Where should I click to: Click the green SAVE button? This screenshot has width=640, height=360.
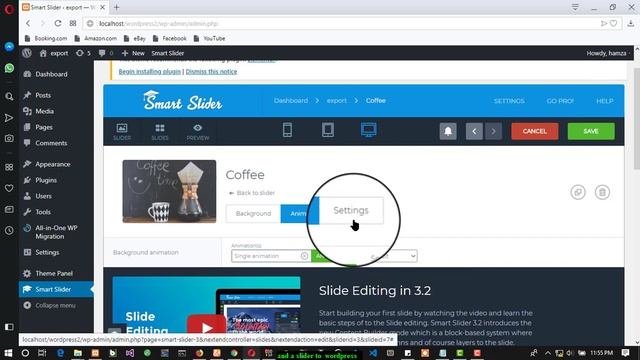click(x=591, y=131)
